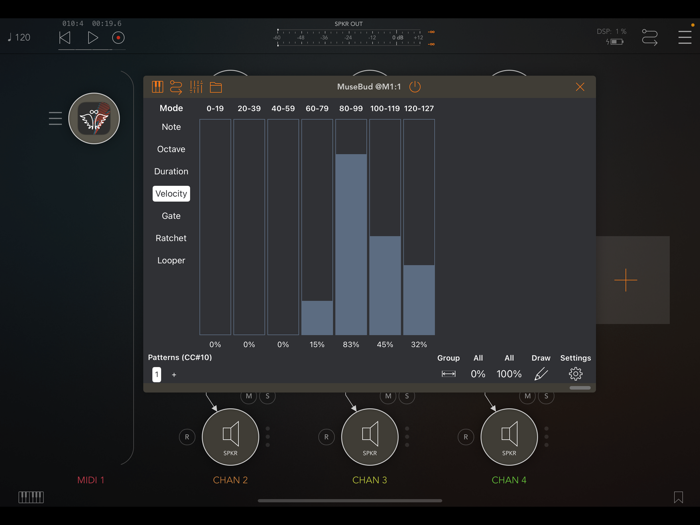Toggle the Group range icon
This screenshot has height=525, width=700.
(449, 374)
